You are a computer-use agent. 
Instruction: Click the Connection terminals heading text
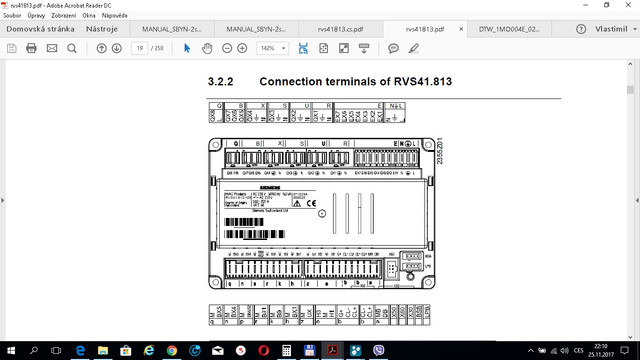click(x=356, y=82)
